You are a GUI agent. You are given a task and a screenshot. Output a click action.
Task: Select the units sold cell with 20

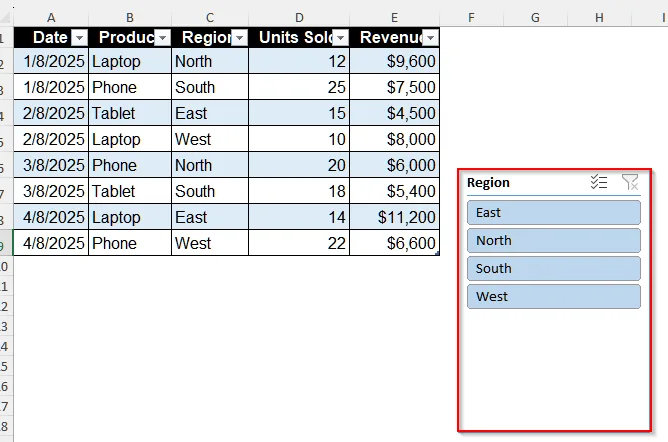point(299,165)
